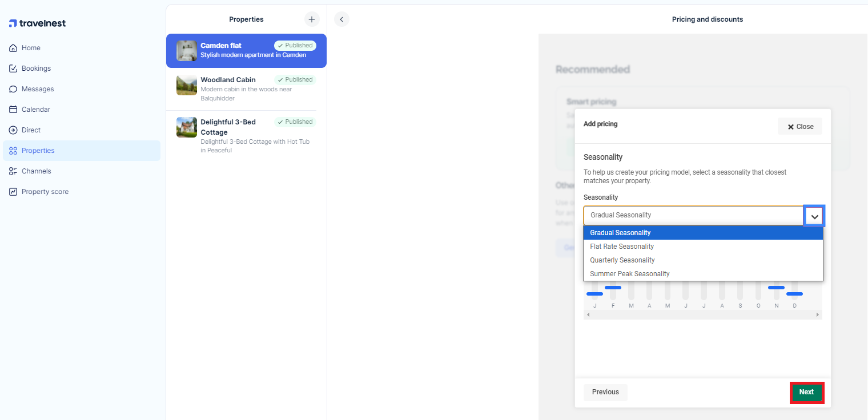Click the Previous button
This screenshot has height=420, width=868.
(605, 392)
